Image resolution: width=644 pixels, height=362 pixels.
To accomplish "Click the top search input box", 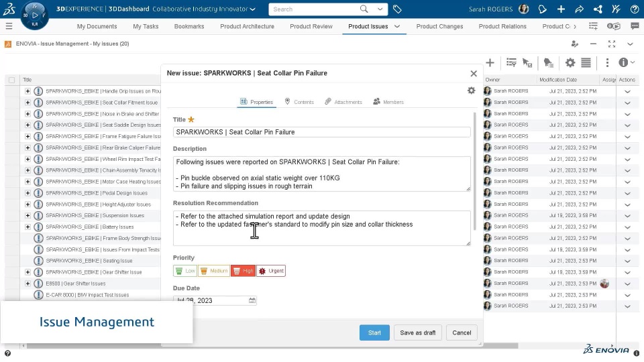I will tap(314, 9).
